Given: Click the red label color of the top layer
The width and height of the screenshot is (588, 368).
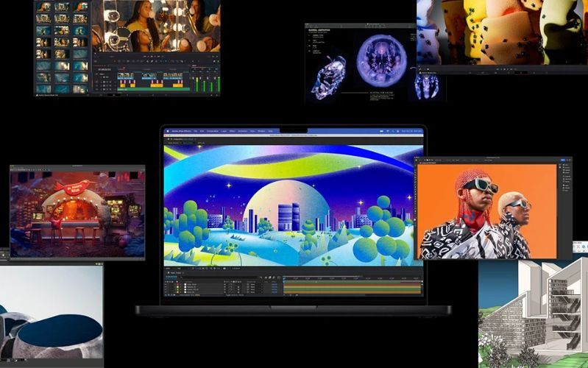Looking at the screenshot, I should tap(178, 284).
